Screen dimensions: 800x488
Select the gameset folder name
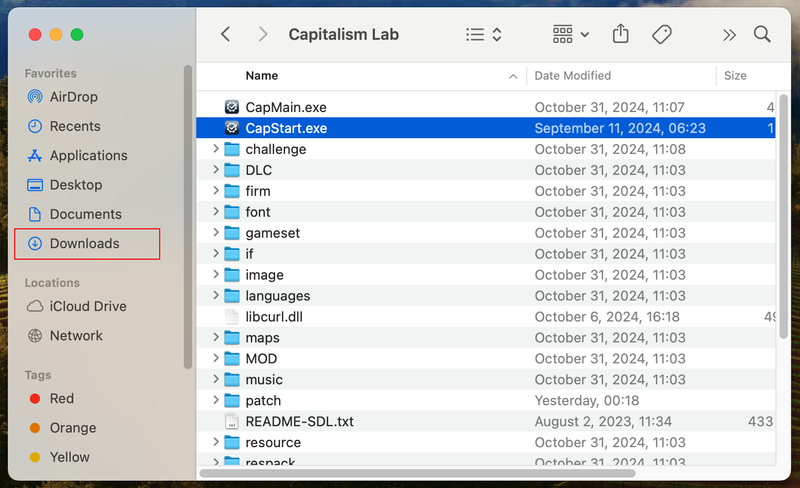[272, 233]
